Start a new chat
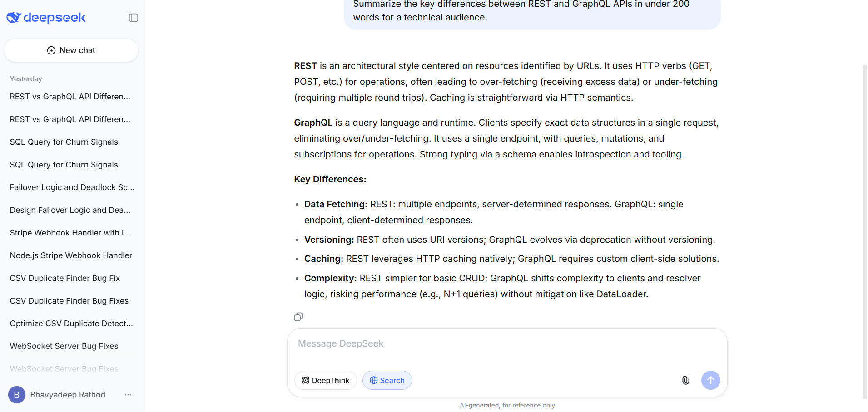868x412 pixels. tap(71, 50)
